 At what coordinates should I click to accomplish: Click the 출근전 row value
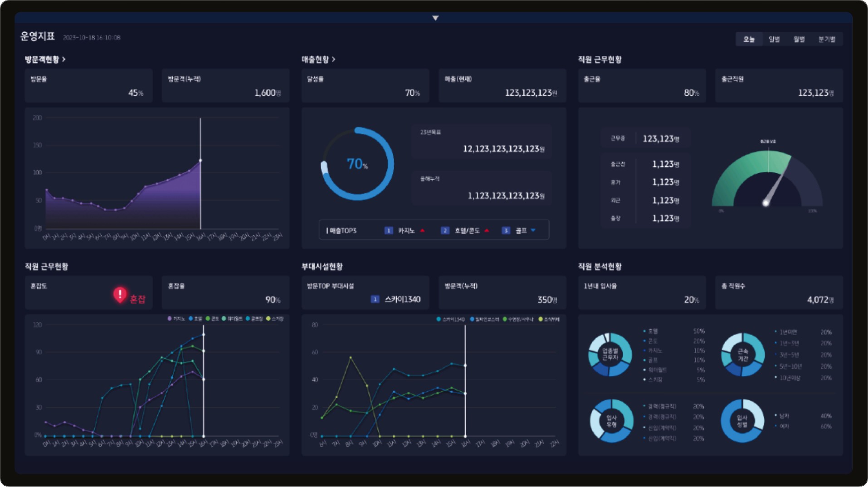click(x=666, y=164)
